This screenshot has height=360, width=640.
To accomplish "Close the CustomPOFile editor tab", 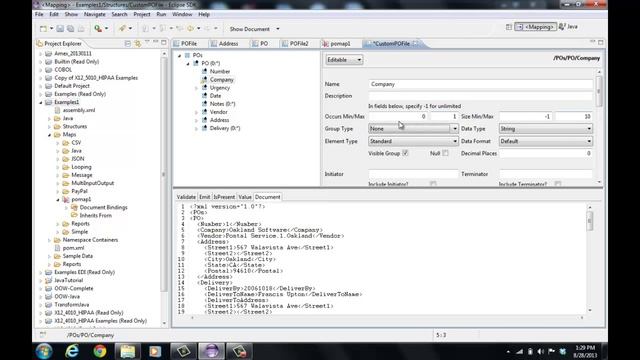I will tap(416, 43).
